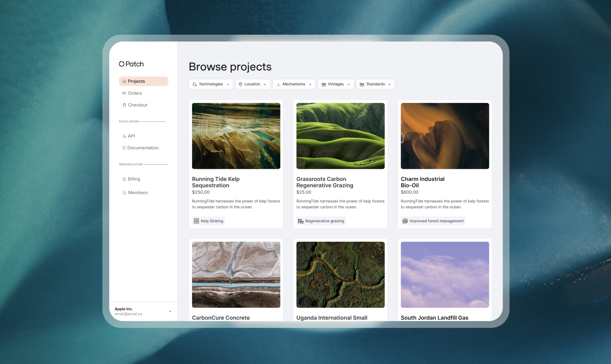Go to Projects in the sidebar
Screen dimensions: 611x364
pyautogui.click(x=144, y=81)
